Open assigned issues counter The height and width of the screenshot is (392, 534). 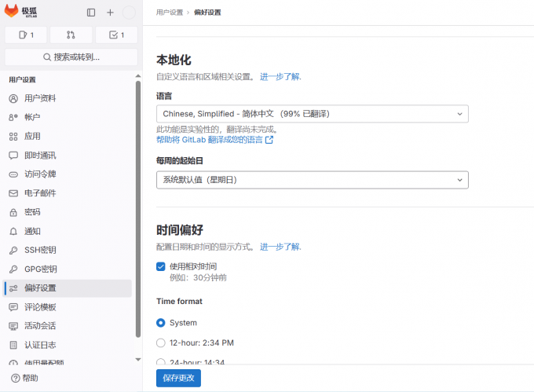(26, 35)
